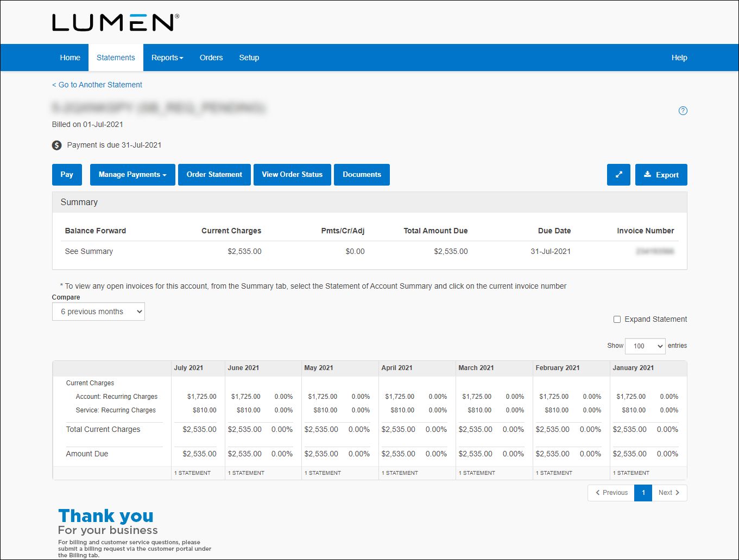The width and height of the screenshot is (739, 560).
Task: Click View Order Status button
Action: click(x=292, y=175)
